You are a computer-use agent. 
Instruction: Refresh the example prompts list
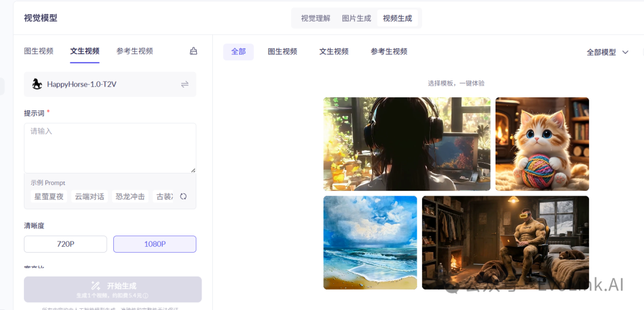tap(183, 197)
